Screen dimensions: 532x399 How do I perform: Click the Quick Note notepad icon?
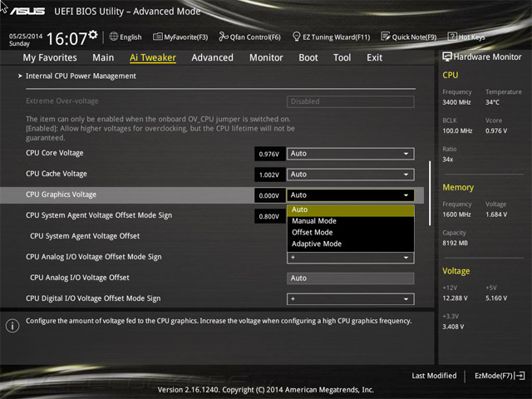386,37
